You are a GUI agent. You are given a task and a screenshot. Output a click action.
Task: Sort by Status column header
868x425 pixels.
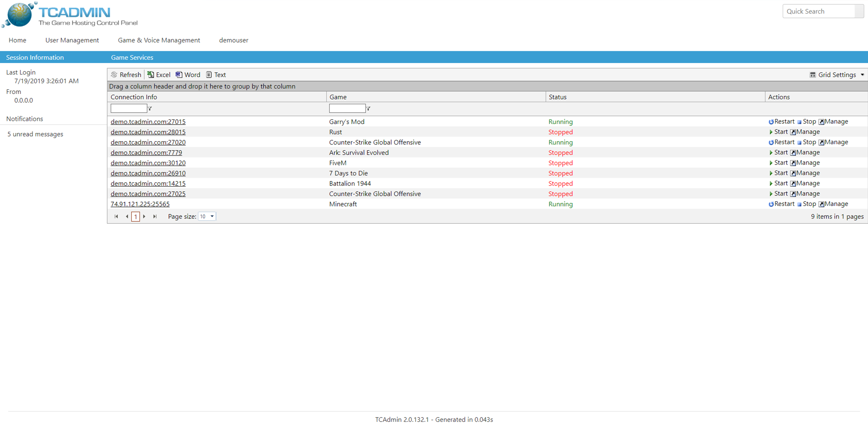coord(558,97)
